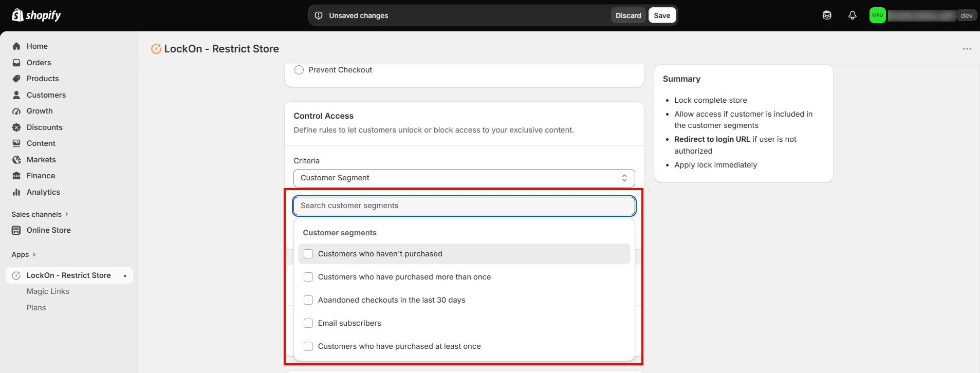Viewport: 980px width, 373px height.
Task: Open the Magic Links page
Action: tap(48, 291)
